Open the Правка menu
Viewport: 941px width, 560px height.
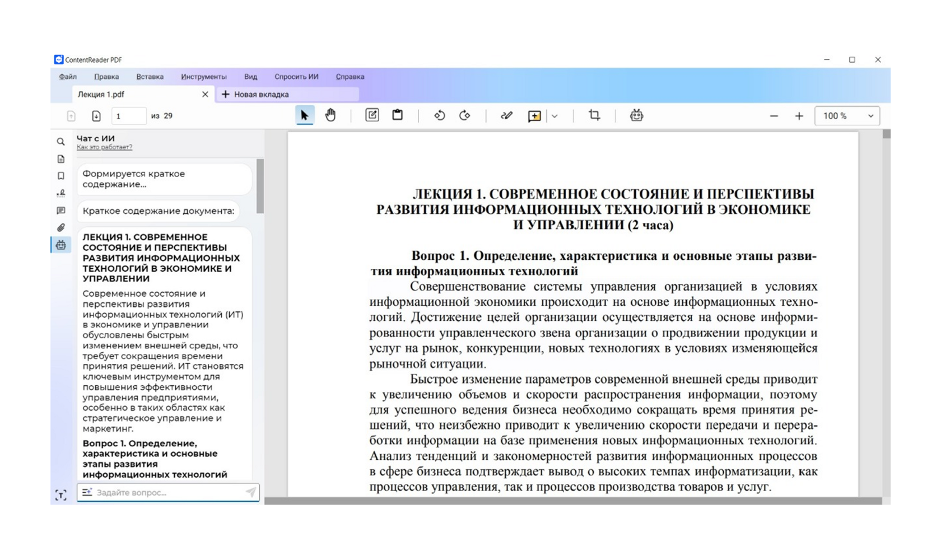(106, 77)
